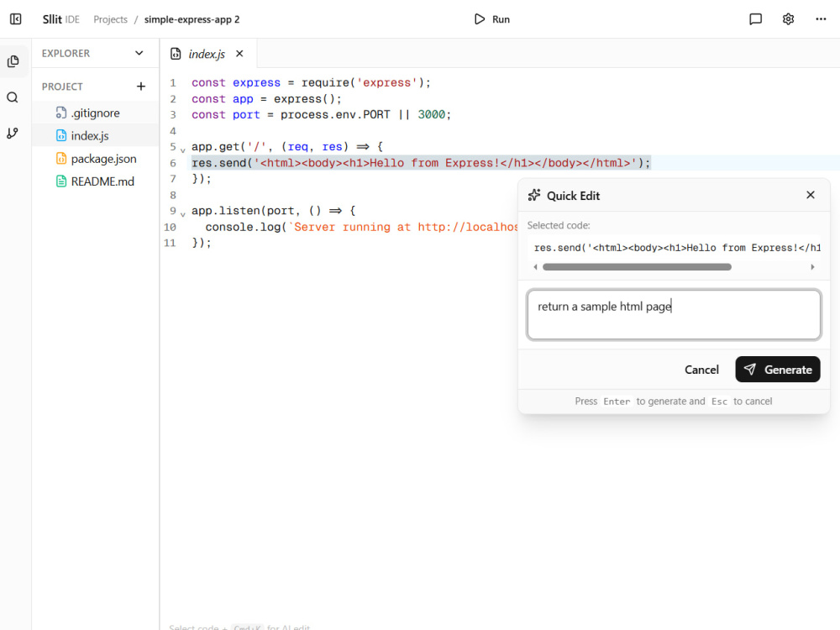Click the Quick Edit sparkle icon
Viewport: 840px width, 630px height.
coord(534,195)
